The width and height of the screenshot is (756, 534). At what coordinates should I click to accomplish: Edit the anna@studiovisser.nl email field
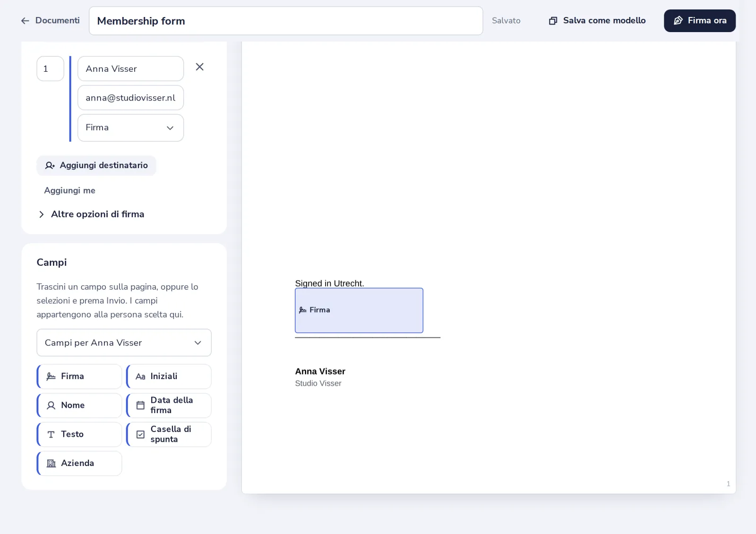coord(130,98)
